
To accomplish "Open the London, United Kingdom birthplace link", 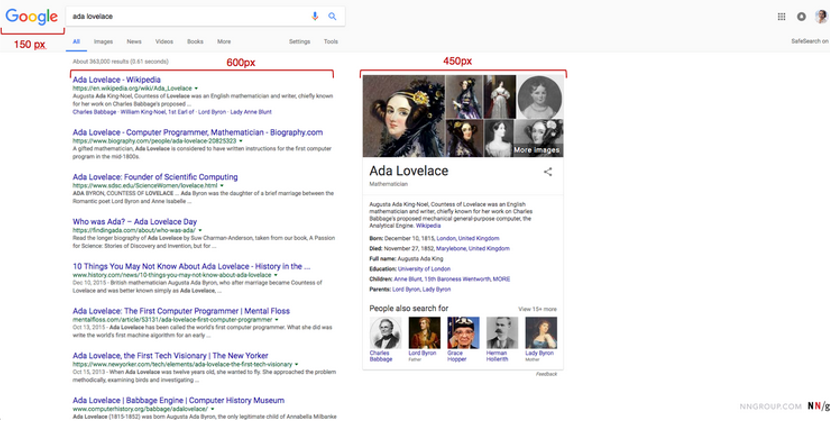I will click(468, 239).
